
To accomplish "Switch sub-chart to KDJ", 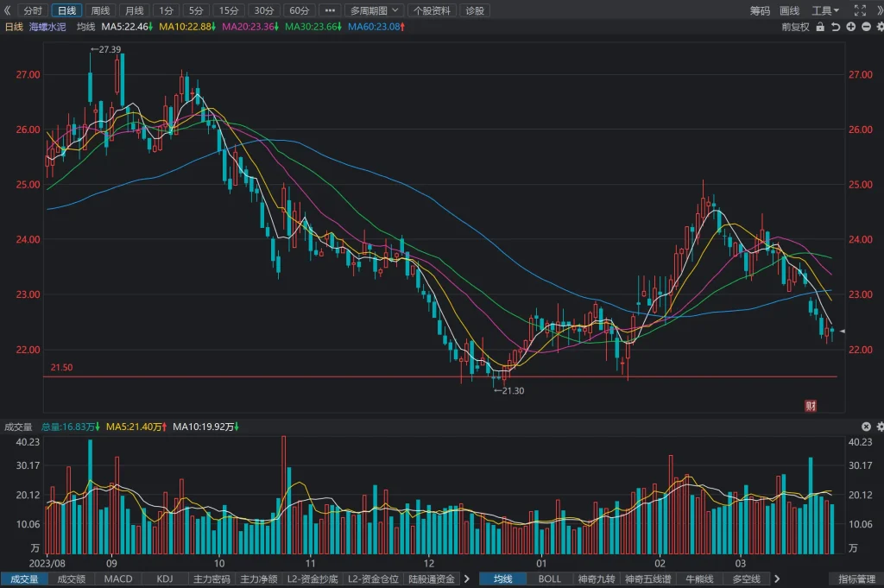I will click(x=165, y=579).
